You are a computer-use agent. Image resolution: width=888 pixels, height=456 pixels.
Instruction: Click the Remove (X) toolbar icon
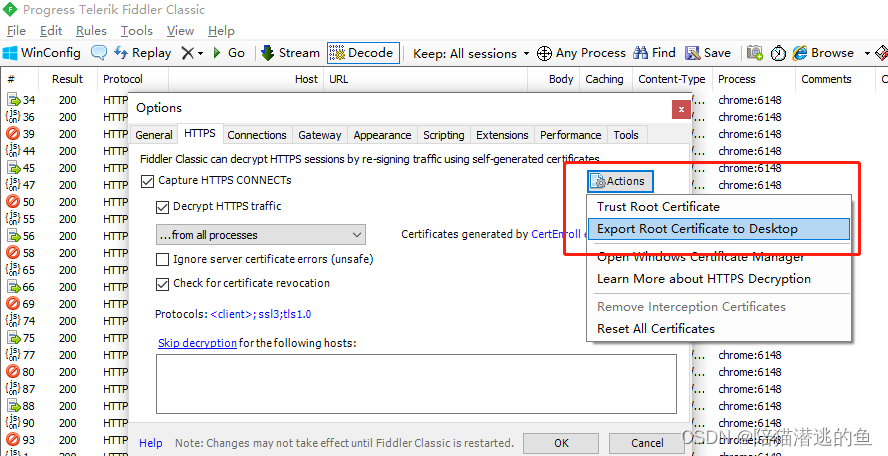point(187,53)
